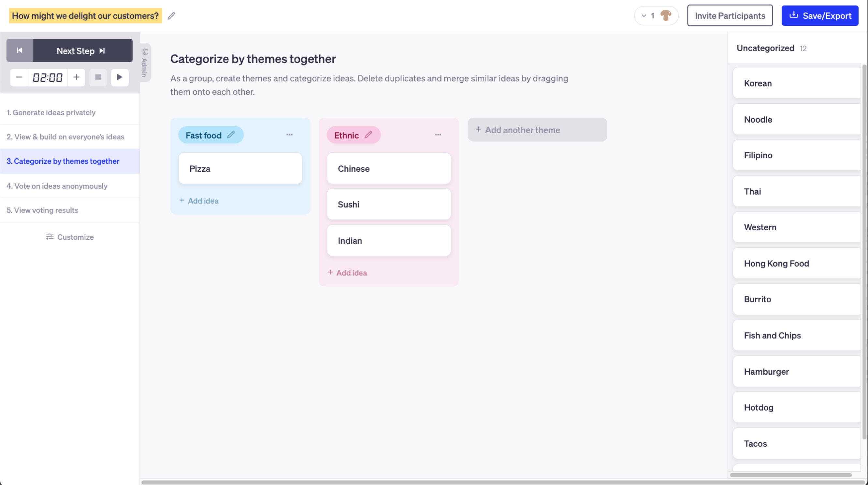Edit the session title with the pencil icon

[171, 16]
